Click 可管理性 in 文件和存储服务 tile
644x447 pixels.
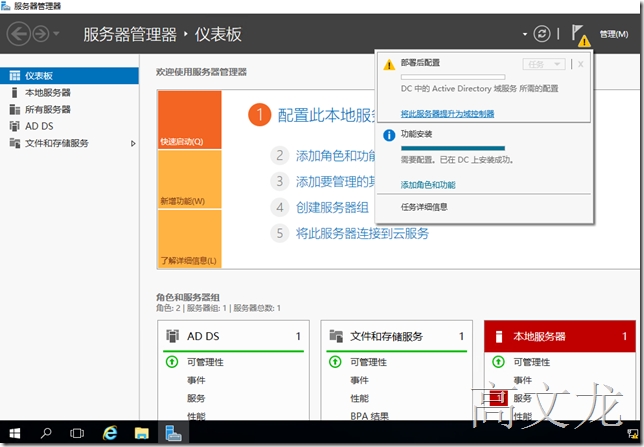(368, 362)
